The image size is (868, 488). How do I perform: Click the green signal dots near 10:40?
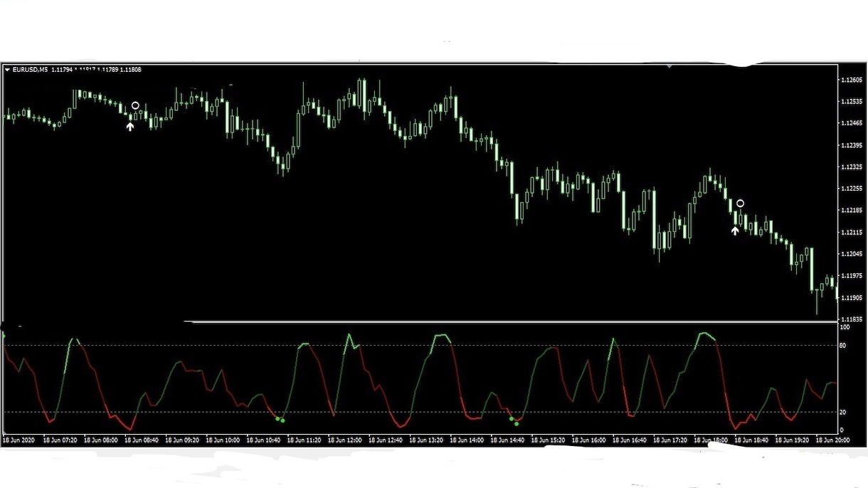coord(280,420)
